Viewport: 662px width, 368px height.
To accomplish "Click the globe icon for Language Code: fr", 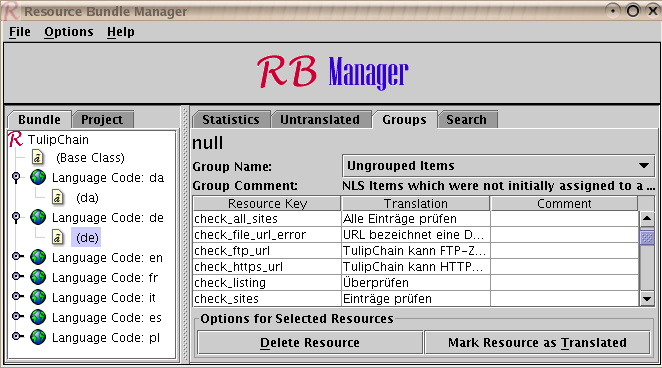I will 38,277.
